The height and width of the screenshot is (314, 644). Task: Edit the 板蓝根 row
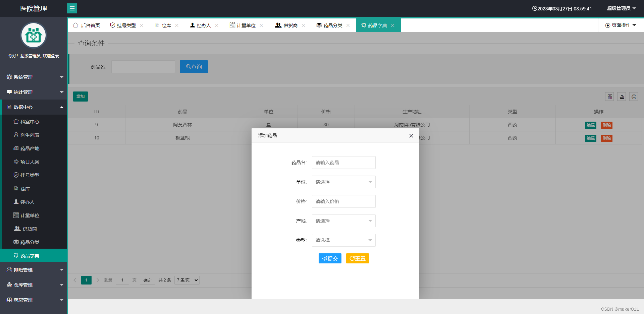tap(591, 138)
